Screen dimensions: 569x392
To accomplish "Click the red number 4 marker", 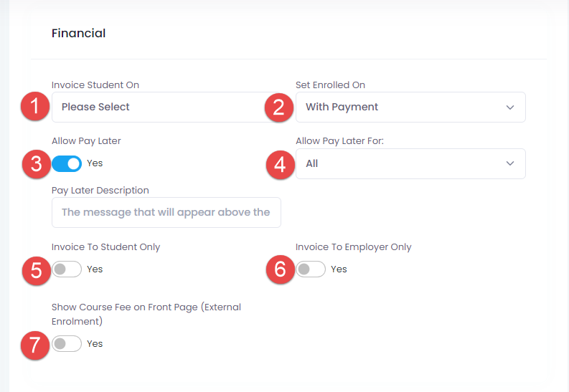I will [281, 164].
